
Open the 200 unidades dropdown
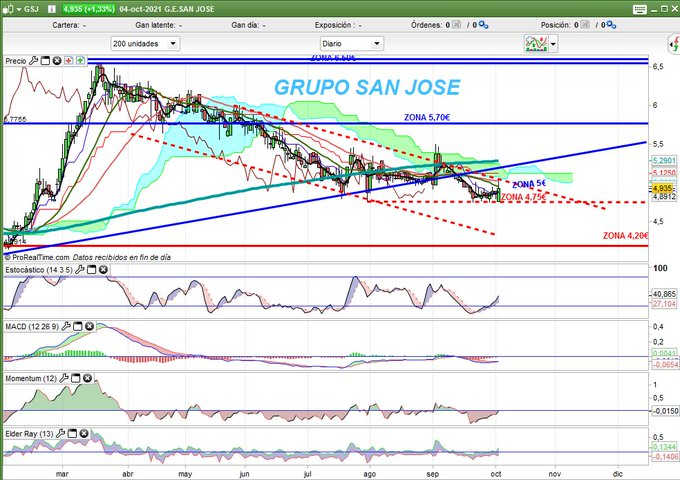click(x=145, y=43)
